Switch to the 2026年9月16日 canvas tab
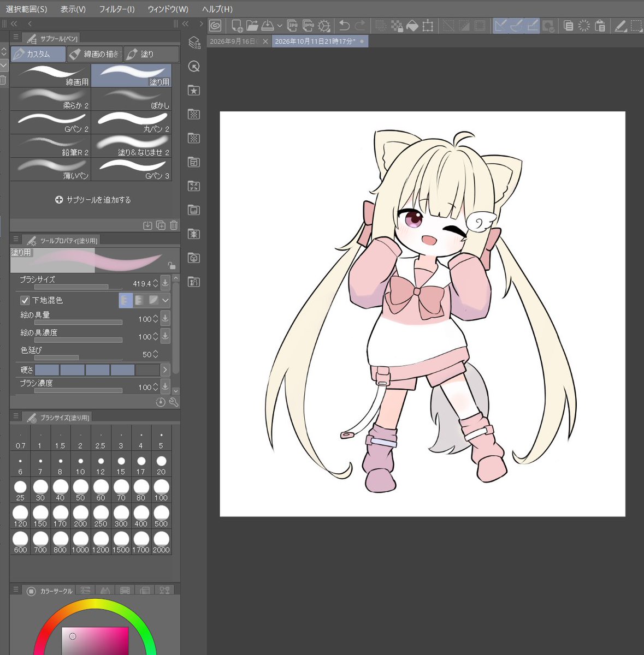 [233, 41]
